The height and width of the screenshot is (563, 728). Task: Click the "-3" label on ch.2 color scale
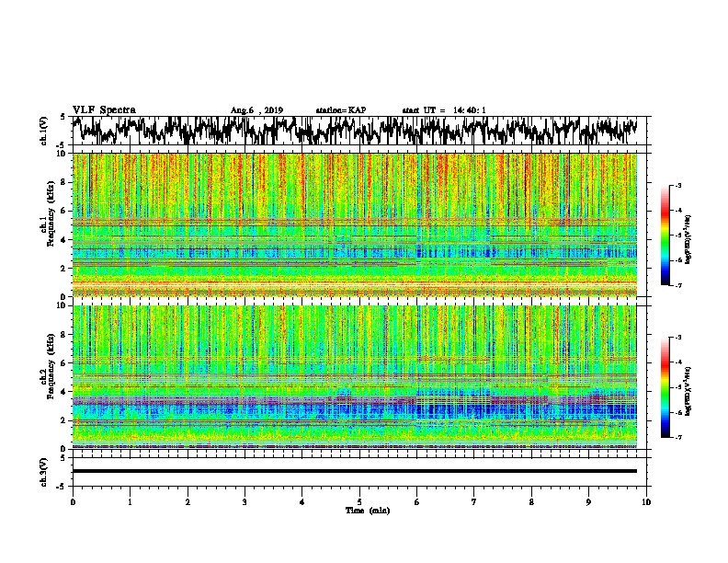(x=678, y=338)
